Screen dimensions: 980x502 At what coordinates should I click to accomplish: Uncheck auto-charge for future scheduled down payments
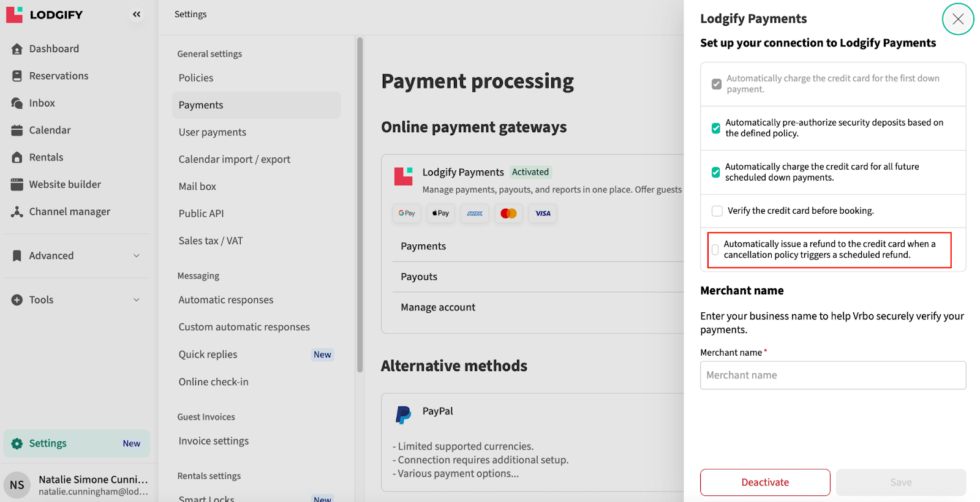(x=715, y=172)
